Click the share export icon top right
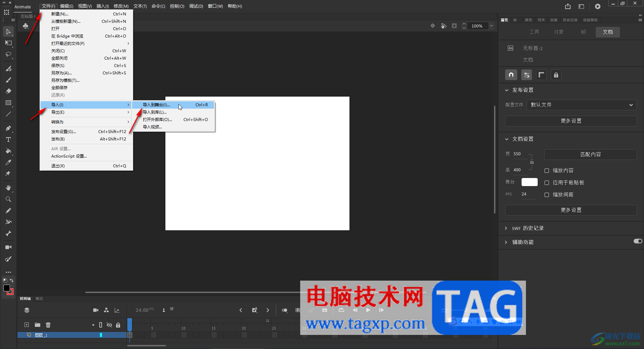Screen dimensions: 644x349 (568, 6)
